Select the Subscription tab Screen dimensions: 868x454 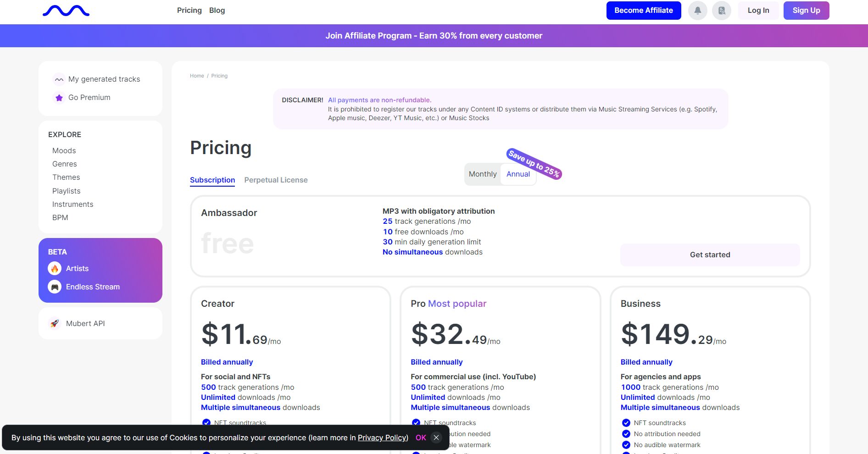212,180
